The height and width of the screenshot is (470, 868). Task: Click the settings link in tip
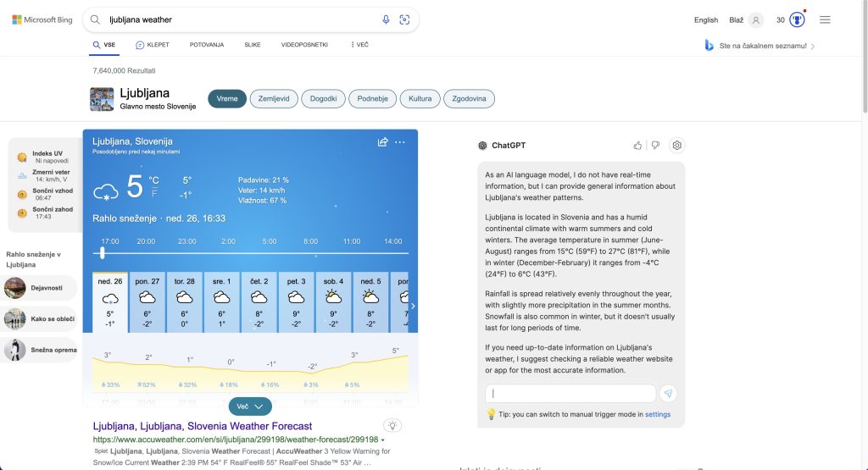pyautogui.click(x=658, y=414)
